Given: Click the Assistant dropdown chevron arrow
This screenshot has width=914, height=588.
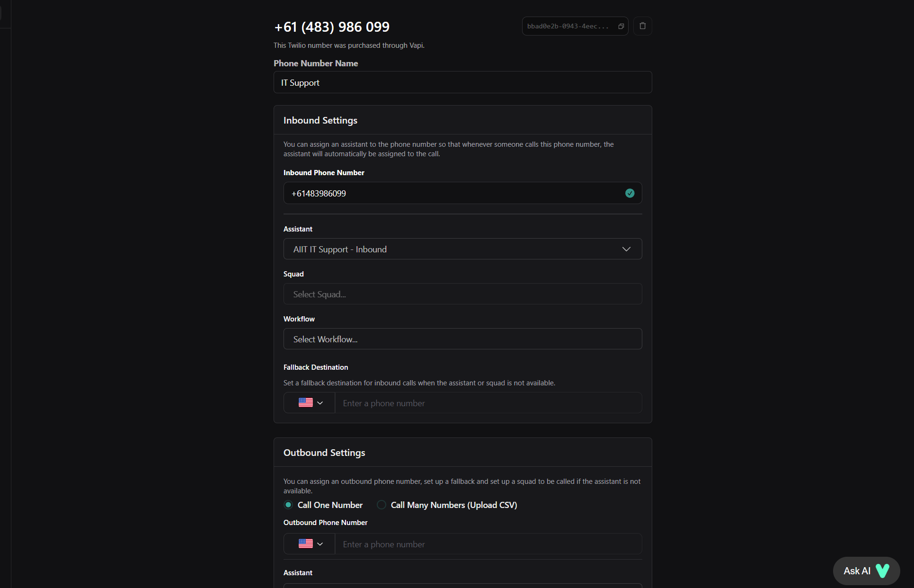Looking at the screenshot, I should tap(626, 249).
